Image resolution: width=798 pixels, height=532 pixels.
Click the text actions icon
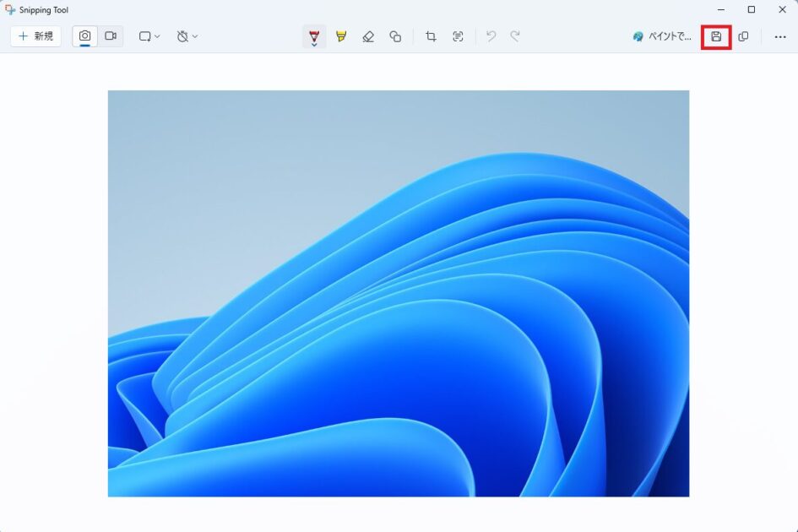(x=458, y=36)
